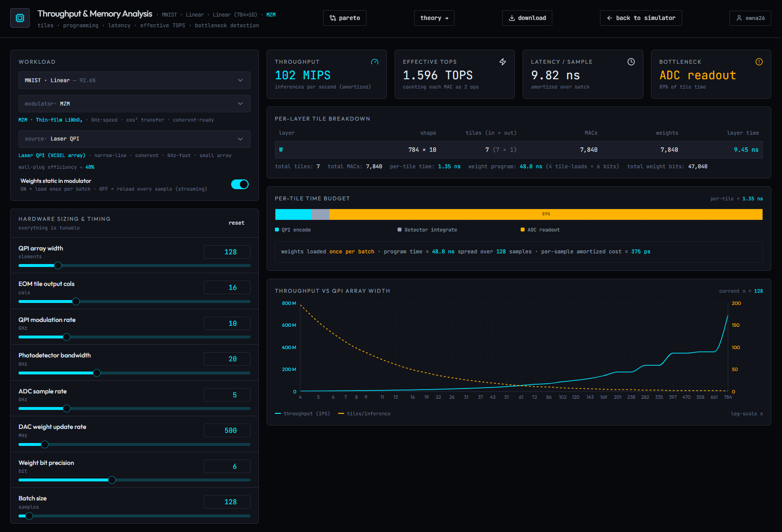Screen dimensions: 782x532
Task: Open the pareto view
Action: (345, 18)
